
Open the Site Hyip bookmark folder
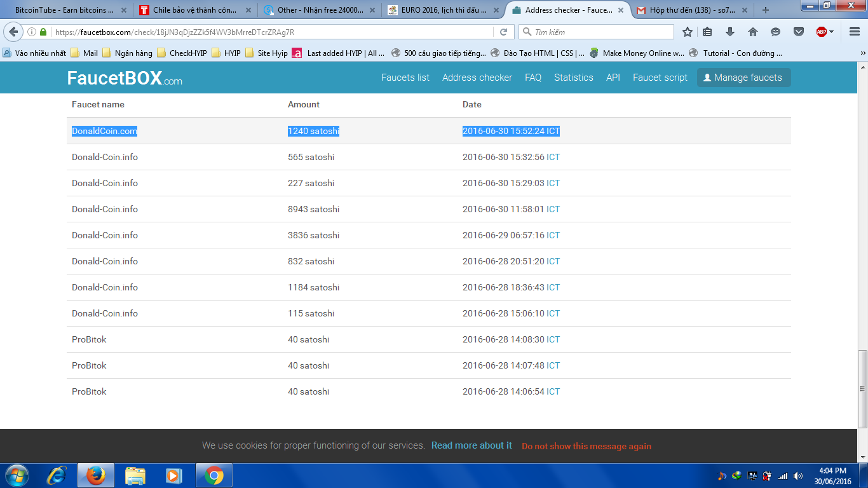(x=266, y=53)
